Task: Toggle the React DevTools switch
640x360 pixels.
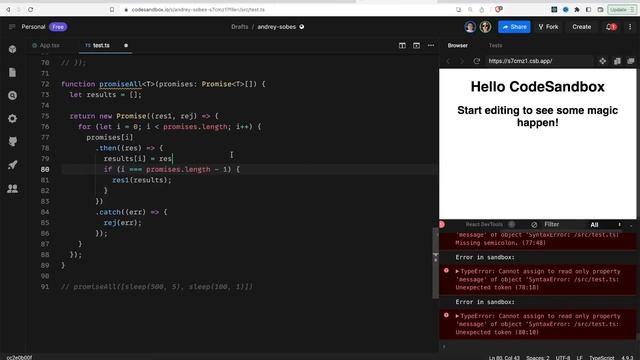Action: pos(511,224)
